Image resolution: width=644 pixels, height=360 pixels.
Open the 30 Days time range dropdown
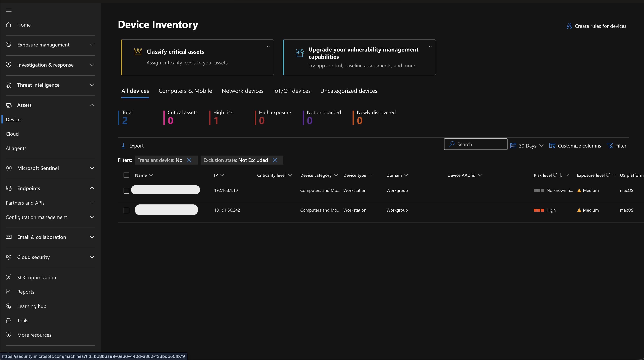(527, 146)
